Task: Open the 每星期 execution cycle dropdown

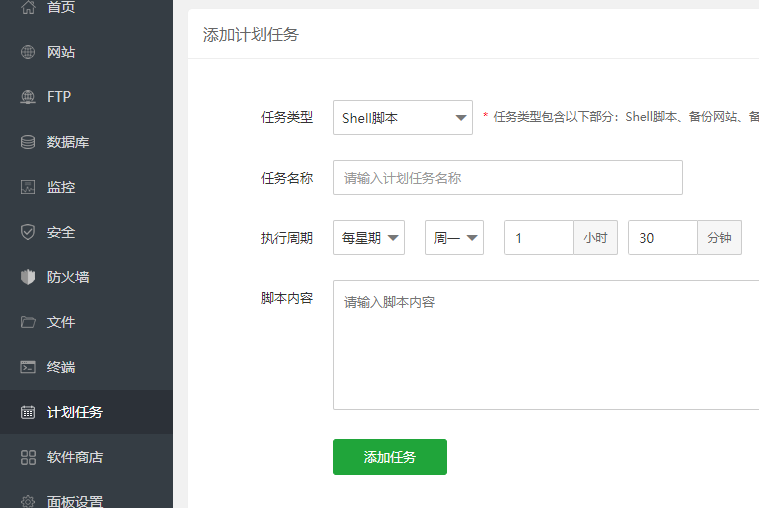Action: click(369, 238)
